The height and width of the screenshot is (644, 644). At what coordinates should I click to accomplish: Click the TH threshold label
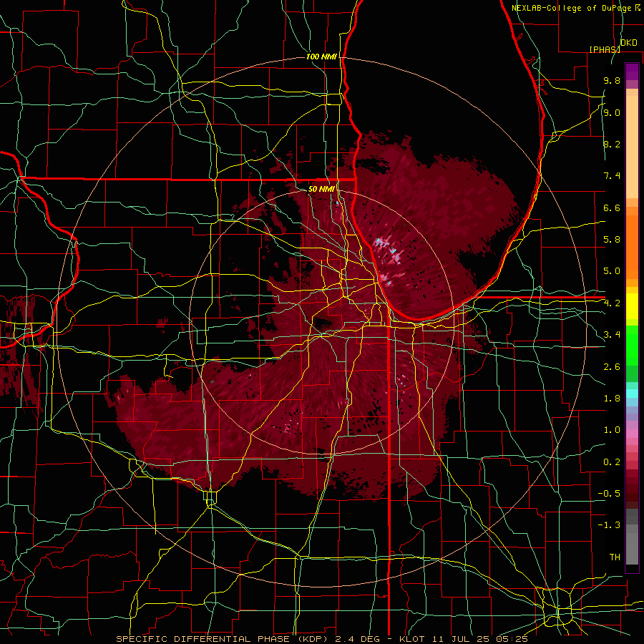[x=615, y=557]
